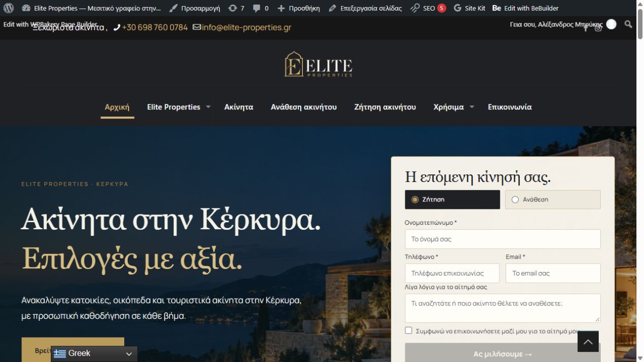Select the Ανάθεση radio option
This screenshot has height=362, width=644.
553,200
